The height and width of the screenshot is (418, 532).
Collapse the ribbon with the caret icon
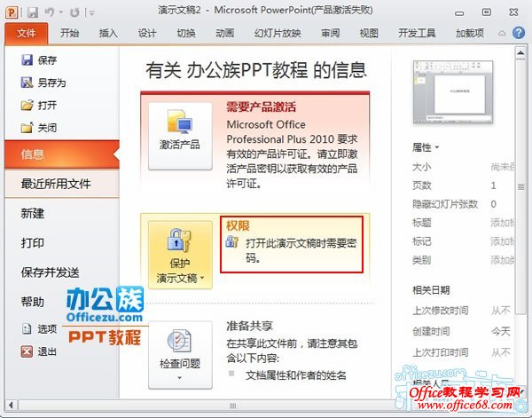502,33
